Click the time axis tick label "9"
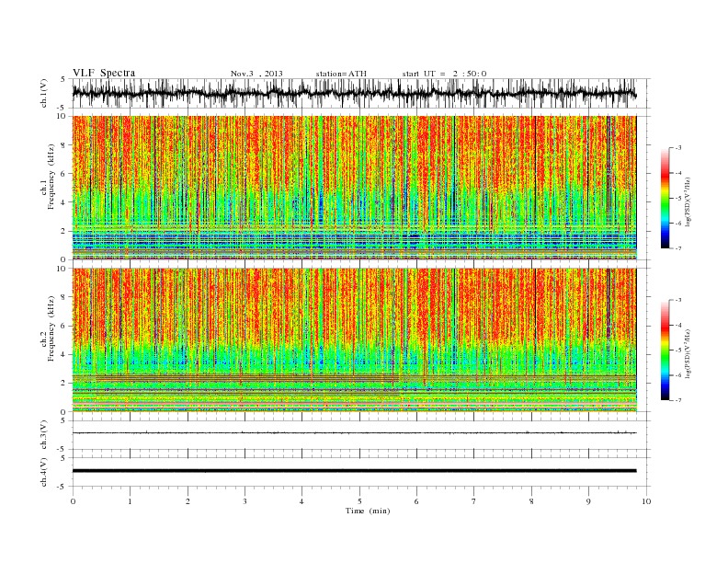Viewport: 728px width, 563px height. [588, 501]
